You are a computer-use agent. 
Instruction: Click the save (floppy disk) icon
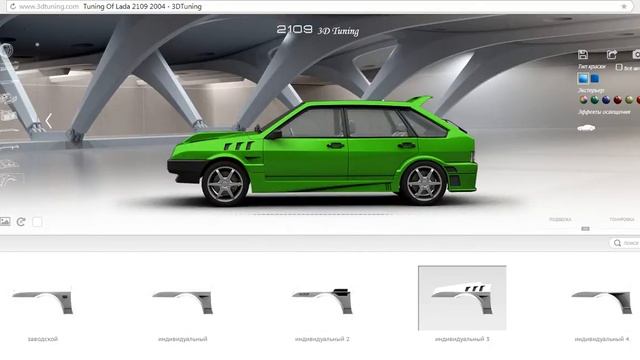[583, 54]
